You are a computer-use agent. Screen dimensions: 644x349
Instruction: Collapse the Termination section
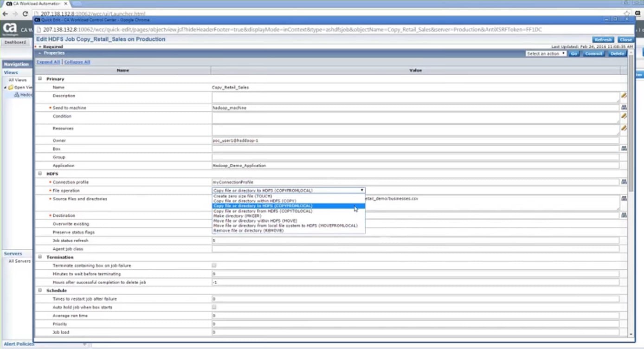pyautogui.click(x=40, y=257)
